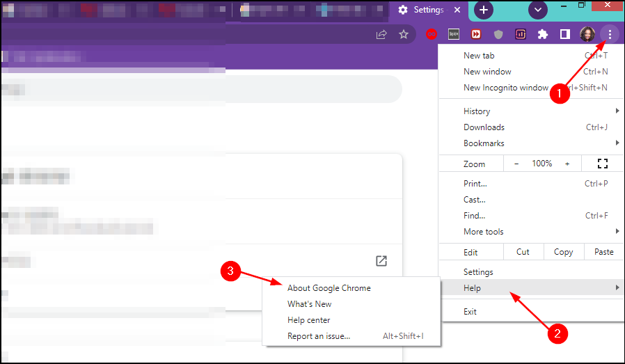The height and width of the screenshot is (364, 625).
Task: Click Paste in the Edit row
Action: click(603, 252)
